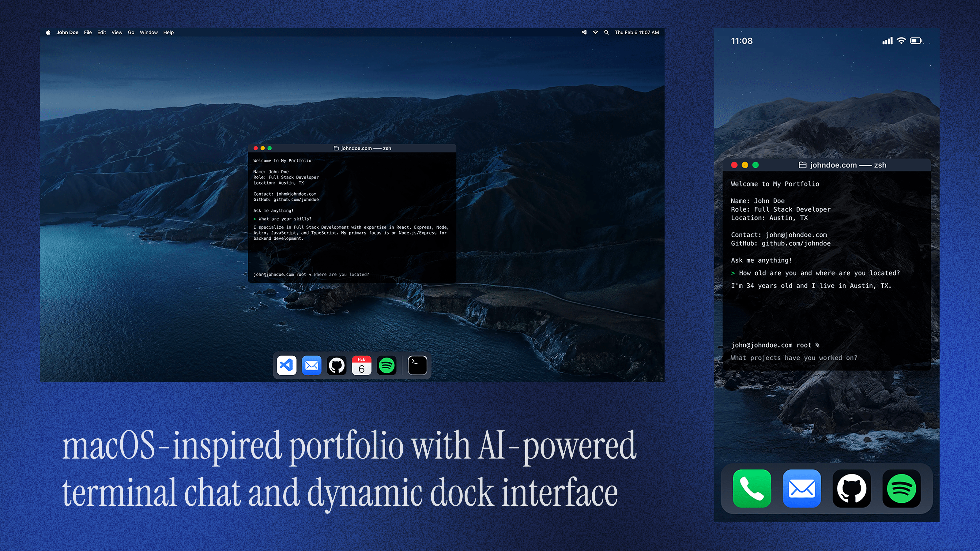980x551 pixels.
Task: Open VS Code from the dock
Action: pyautogui.click(x=286, y=365)
